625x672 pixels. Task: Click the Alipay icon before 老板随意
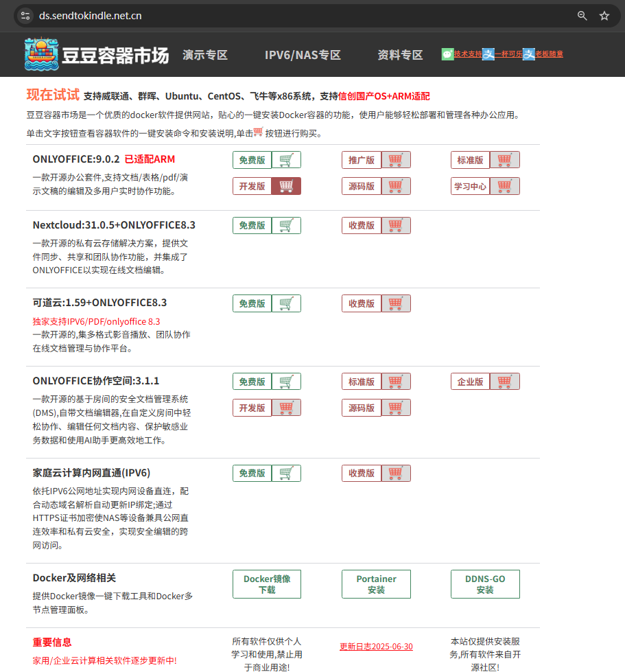coord(529,54)
